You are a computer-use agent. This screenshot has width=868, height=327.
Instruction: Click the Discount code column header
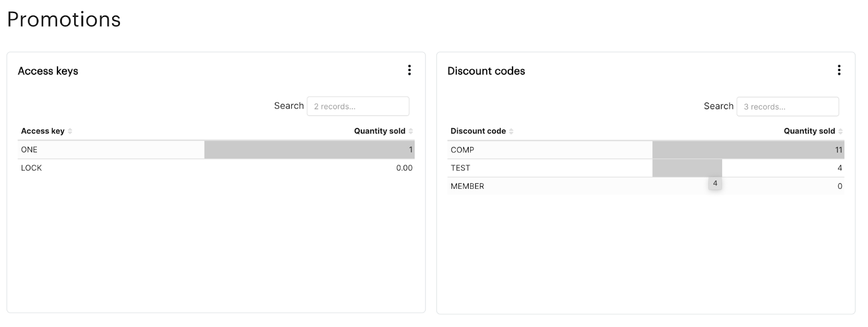click(478, 131)
